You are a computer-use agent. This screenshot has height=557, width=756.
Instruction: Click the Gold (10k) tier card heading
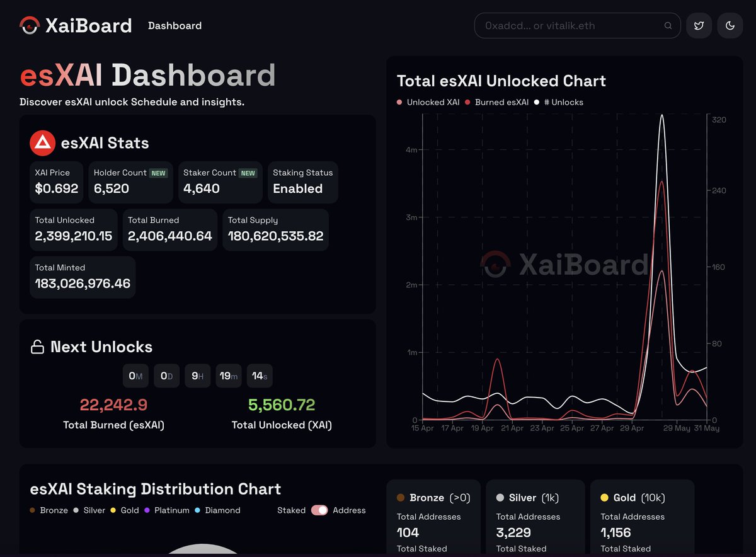(633, 498)
